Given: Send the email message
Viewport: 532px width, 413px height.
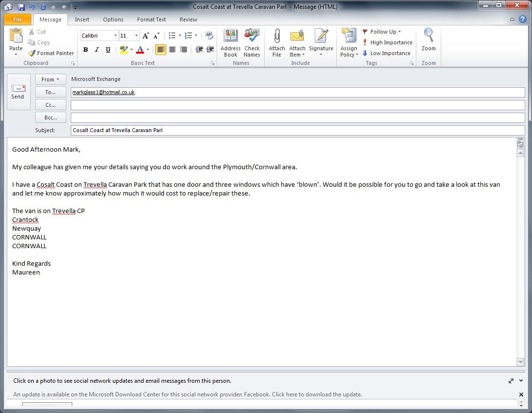Looking at the screenshot, I should [19, 92].
